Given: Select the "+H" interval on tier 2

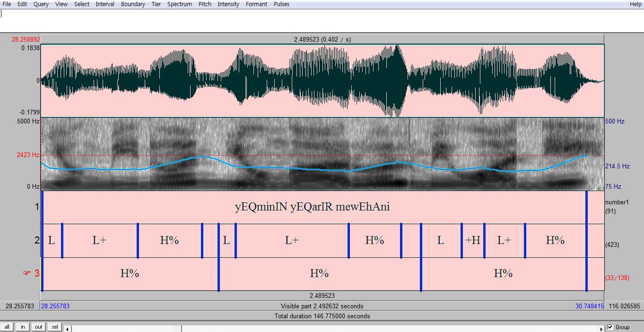Looking at the screenshot, I should pos(473,241).
